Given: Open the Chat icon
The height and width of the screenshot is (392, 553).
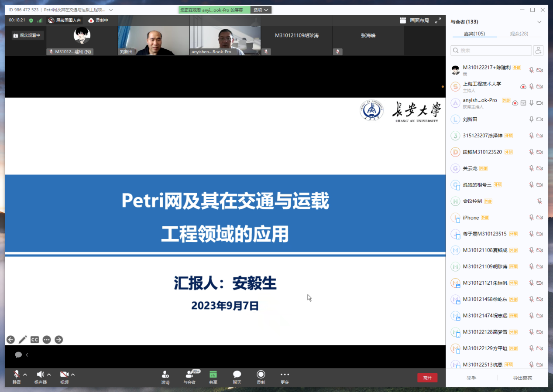Looking at the screenshot, I should point(237,377).
